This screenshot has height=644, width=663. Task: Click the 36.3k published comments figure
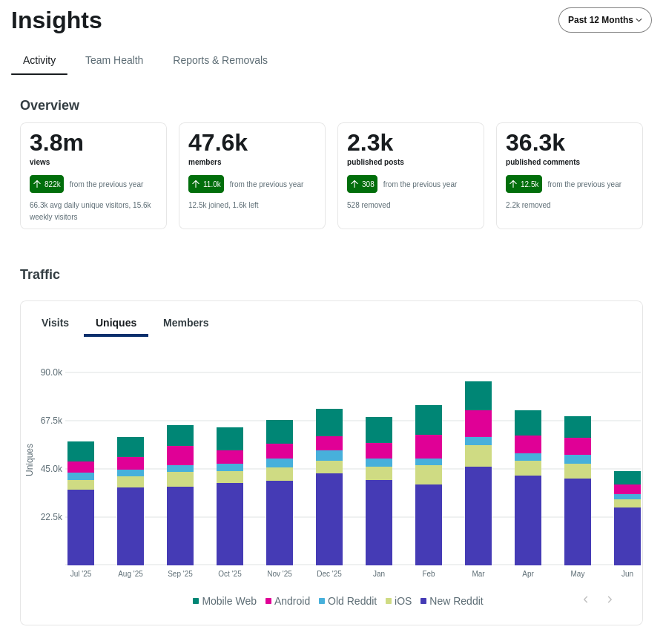tap(535, 142)
